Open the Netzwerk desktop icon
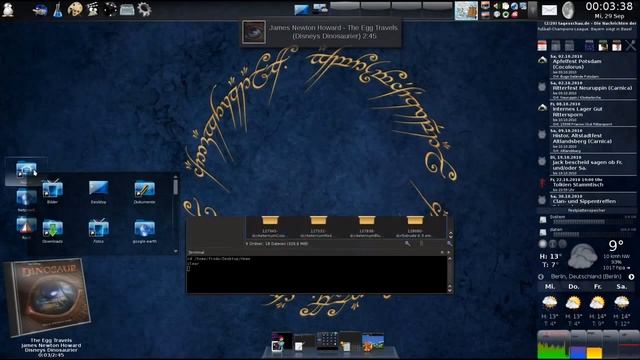Screen dimensions: 640x360 [x=26, y=200]
